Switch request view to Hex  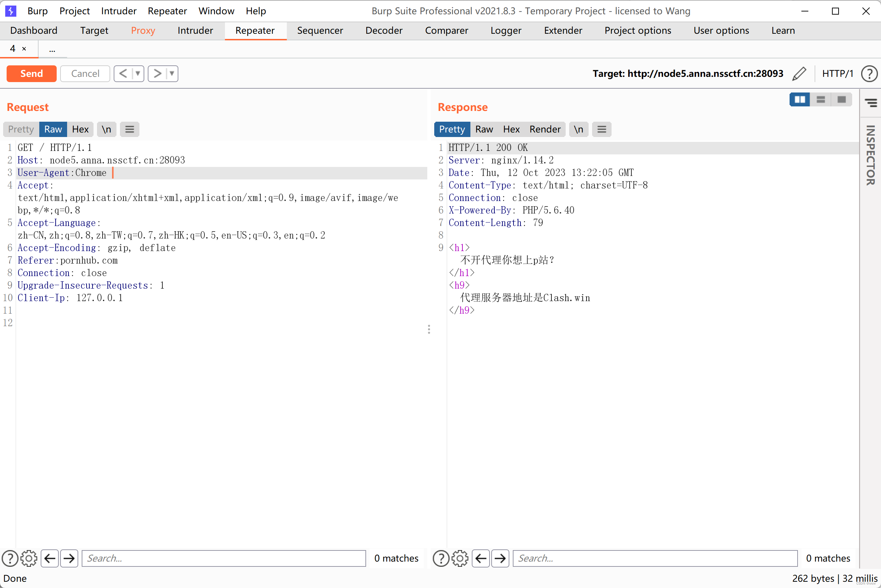coord(80,129)
